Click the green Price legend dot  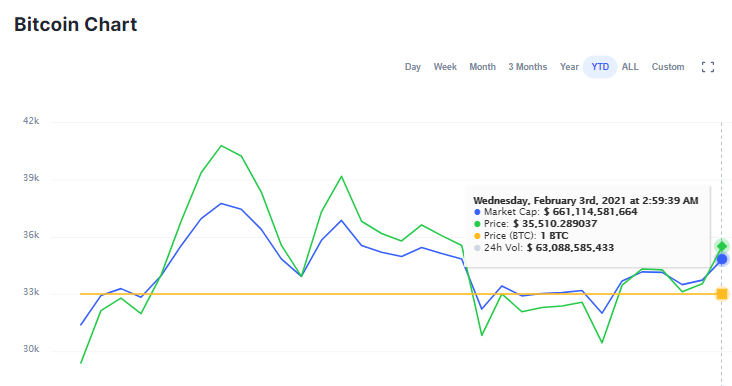pyautogui.click(x=477, y=224)
